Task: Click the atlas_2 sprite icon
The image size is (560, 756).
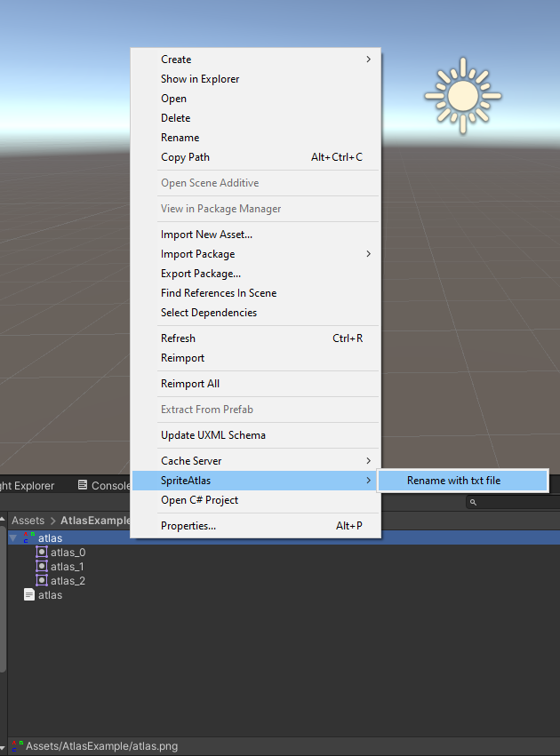Action: point(42,580)
